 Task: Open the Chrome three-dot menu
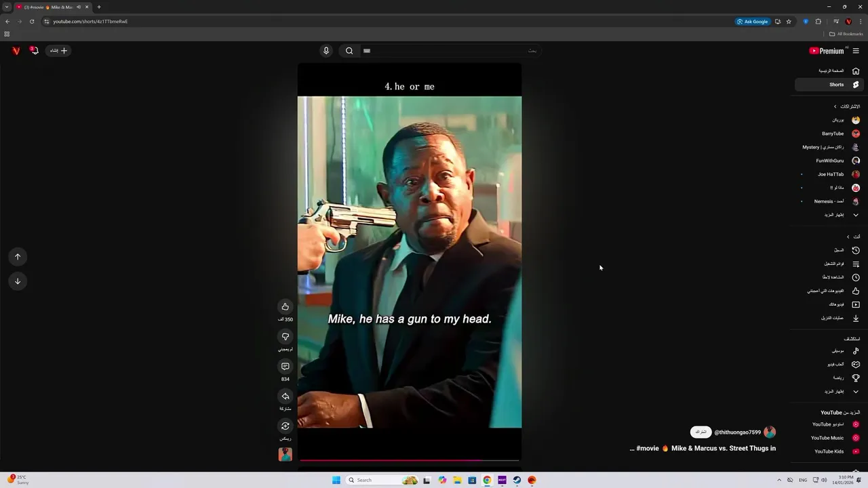pyautogui.click(x=860, y=21)
